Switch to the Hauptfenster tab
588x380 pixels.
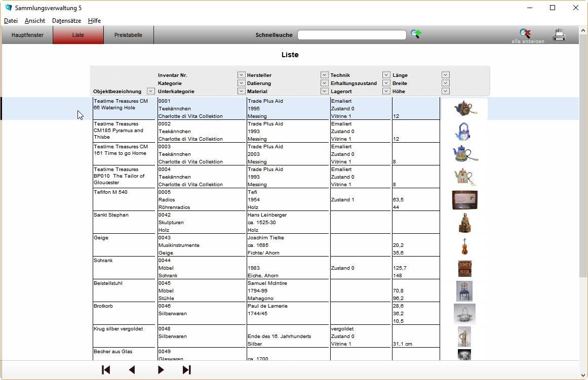click(27, 35)
